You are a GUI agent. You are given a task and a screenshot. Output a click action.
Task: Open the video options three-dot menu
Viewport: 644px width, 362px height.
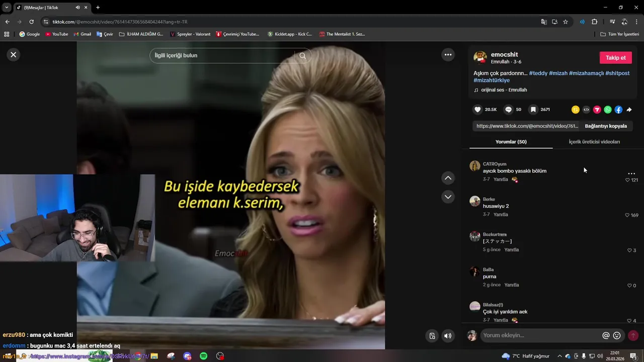[448, 55]
